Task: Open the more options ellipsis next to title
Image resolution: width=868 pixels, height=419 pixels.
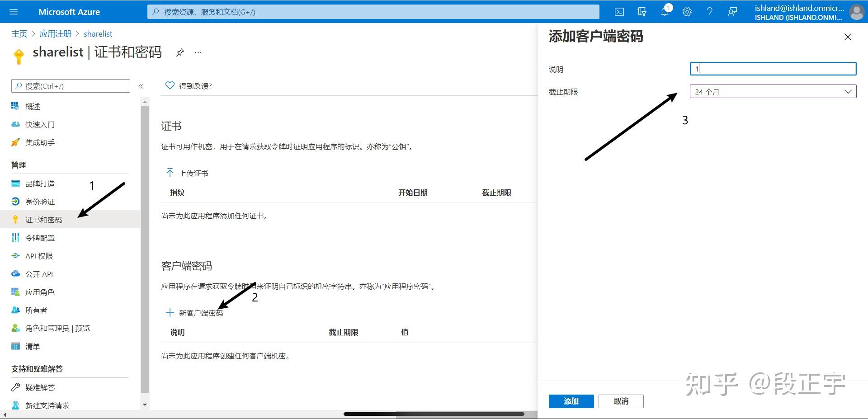Action: (198, 52)
